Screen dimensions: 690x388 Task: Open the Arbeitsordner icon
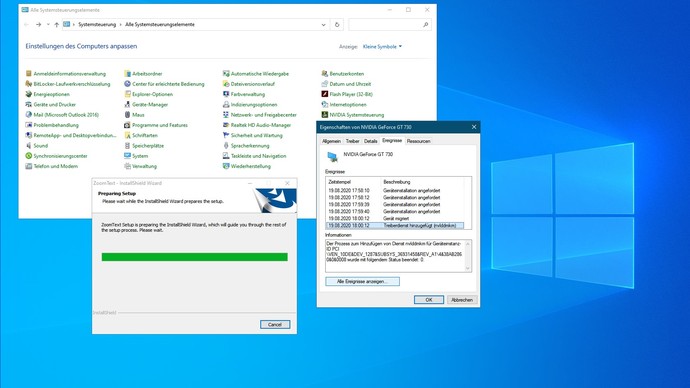tap(127, 73)
